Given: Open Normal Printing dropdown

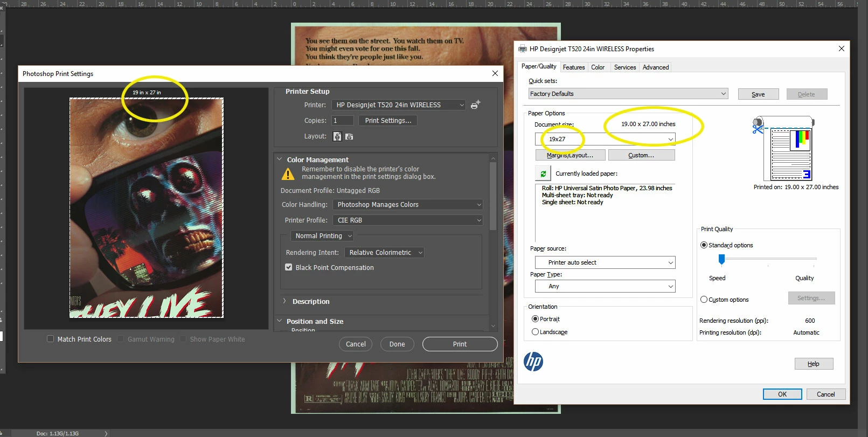Looking at the screenshot, I should tap(322, 236).
